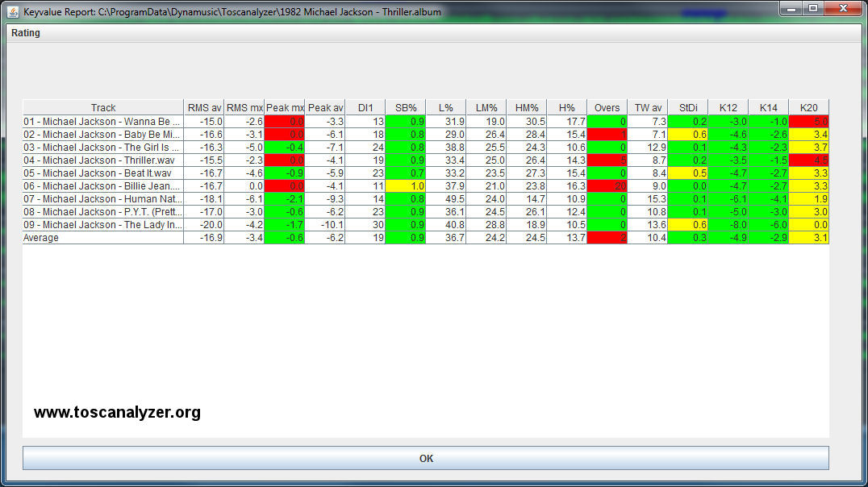Click the Java icon in the title bar

click(x=13, y=11)
